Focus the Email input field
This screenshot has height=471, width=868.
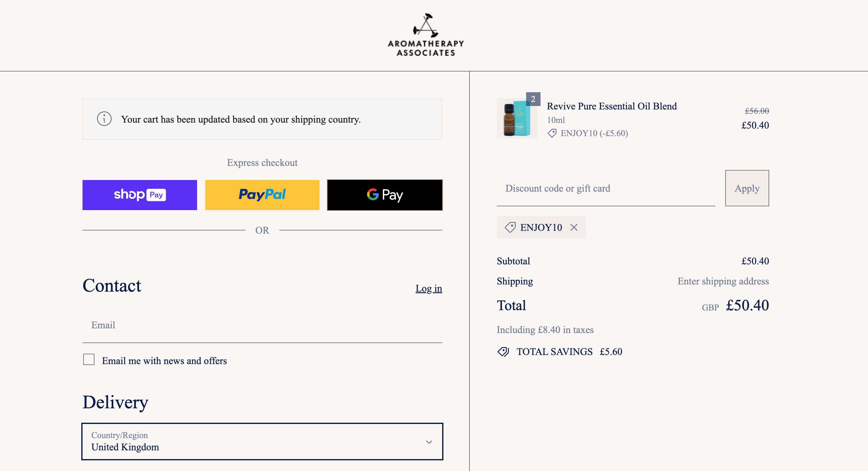pyautogui.click(x=262, y=325)
